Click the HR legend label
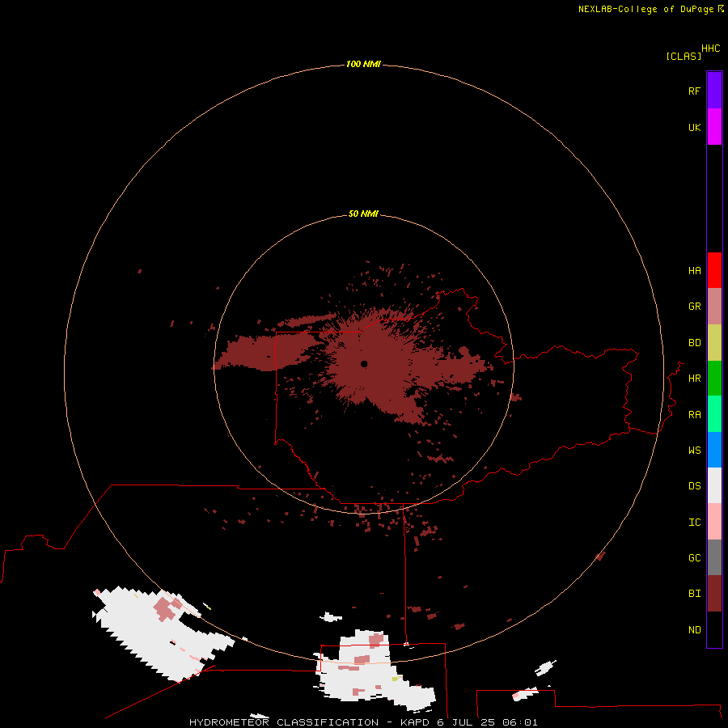Viewport: 728px width, 728px height. [x=694, y=379]
